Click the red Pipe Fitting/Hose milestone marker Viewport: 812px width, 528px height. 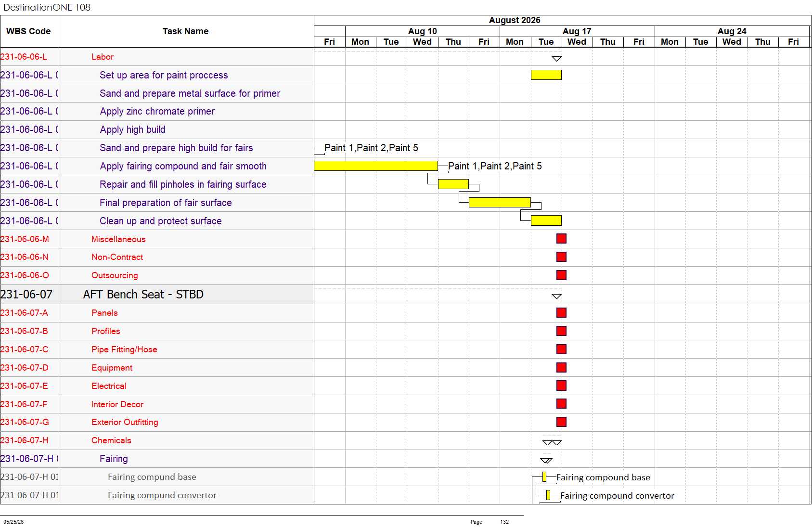click(561, 349)
